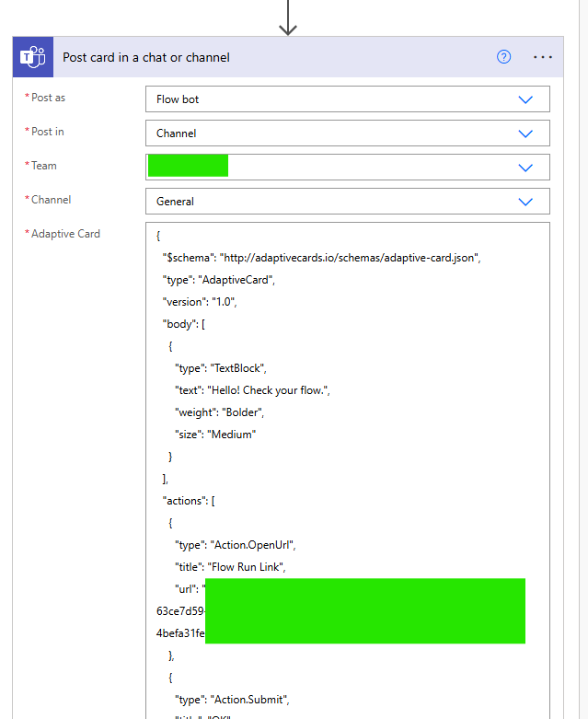
Task: Click the Microsoft Teams connector icon
Action: (x=33, y=57)
